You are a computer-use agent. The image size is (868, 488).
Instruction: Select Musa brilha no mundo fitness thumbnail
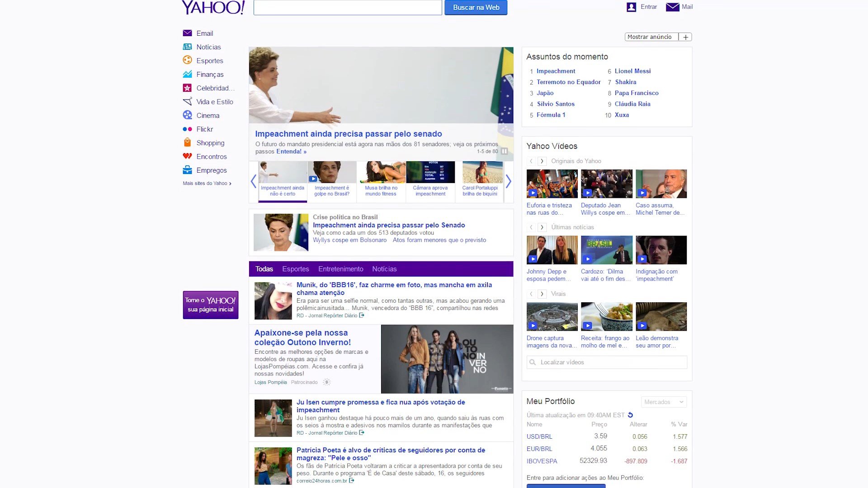tap(381, 181)
